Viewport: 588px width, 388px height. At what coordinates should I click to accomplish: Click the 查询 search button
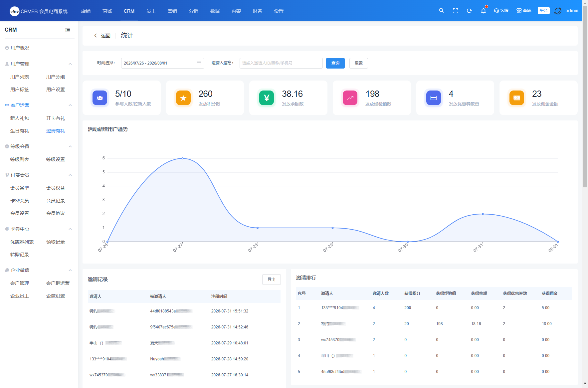(335, 63)
